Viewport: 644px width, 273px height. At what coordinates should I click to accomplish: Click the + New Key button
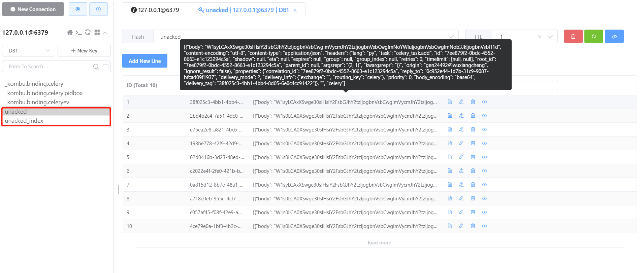[x=84, y=50]
